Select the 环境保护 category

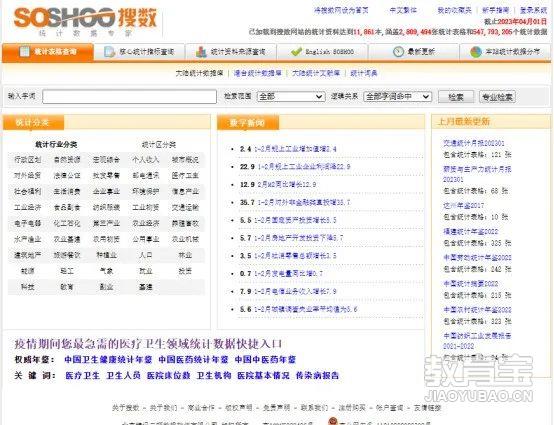[146, 191]
